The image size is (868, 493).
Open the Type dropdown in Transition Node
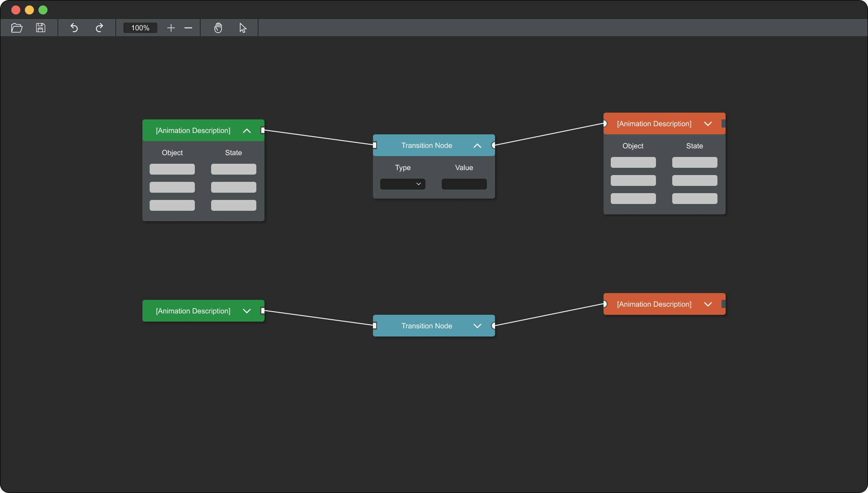pos(403,184)
